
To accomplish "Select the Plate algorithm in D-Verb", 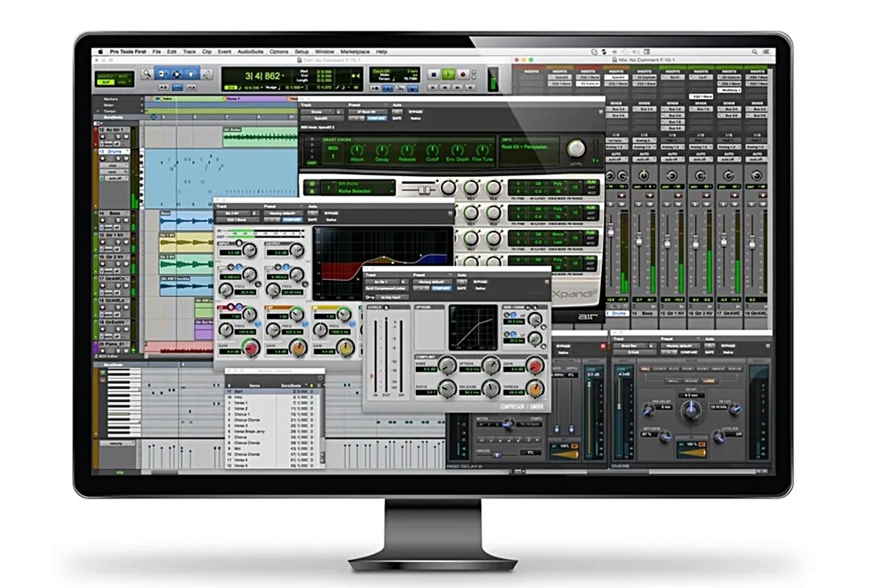I will 674,369.
